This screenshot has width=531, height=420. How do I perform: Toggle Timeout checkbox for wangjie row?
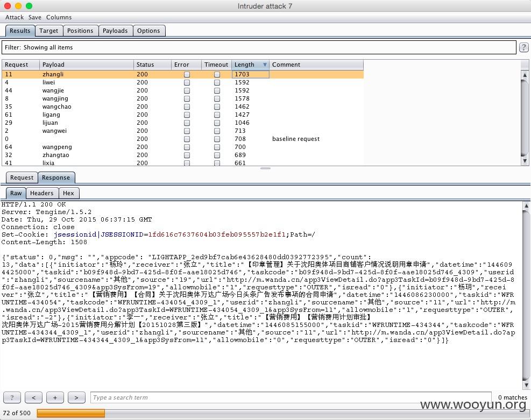(x=217, y=91)
